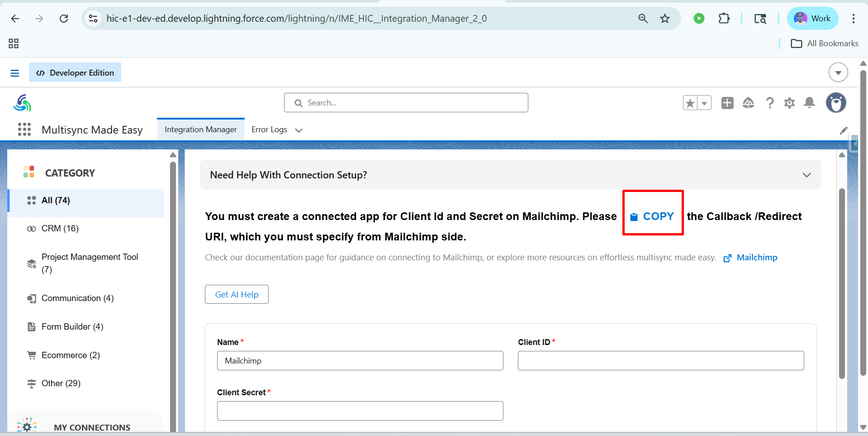Expand the Error Logs tab chevron menu
The image size is (868, 436).
[299, 130]
